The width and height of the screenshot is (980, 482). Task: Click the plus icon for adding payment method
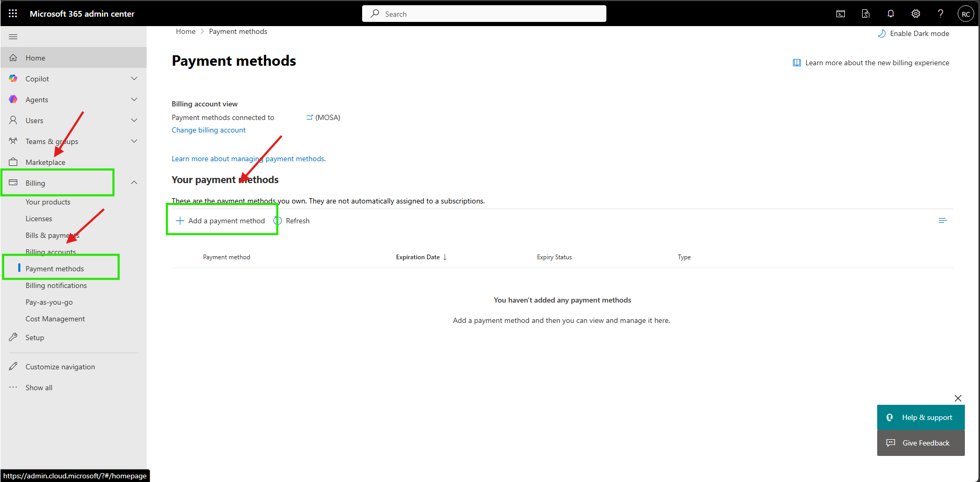coord(180,221)
